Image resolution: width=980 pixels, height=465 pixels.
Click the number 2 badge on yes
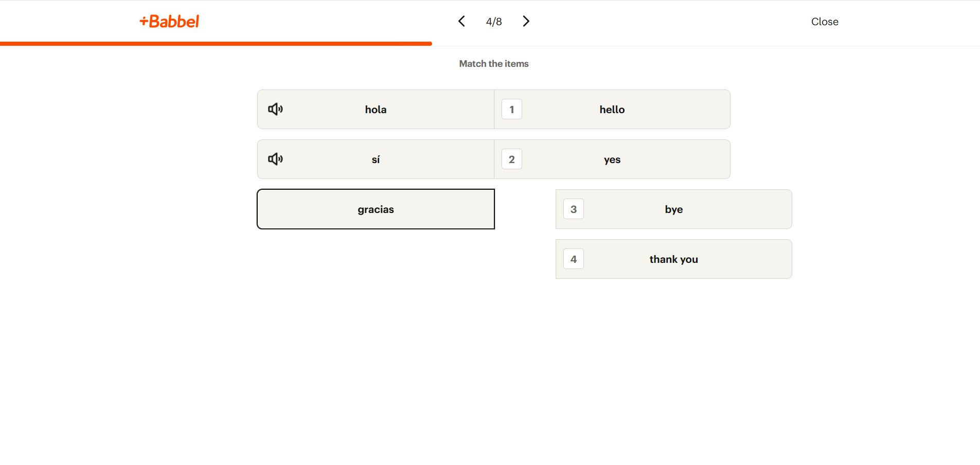(x=511, y=159)
